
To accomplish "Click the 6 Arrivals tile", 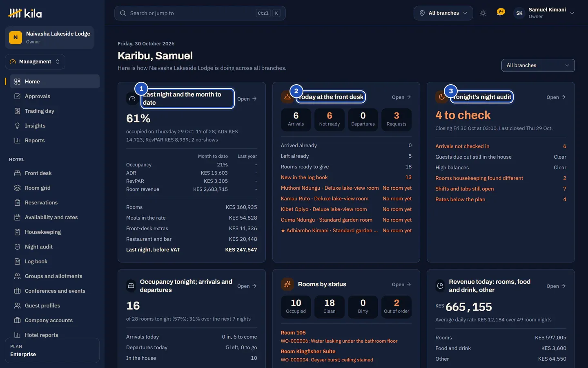I will pyautogui.click(x=296, y=119).
